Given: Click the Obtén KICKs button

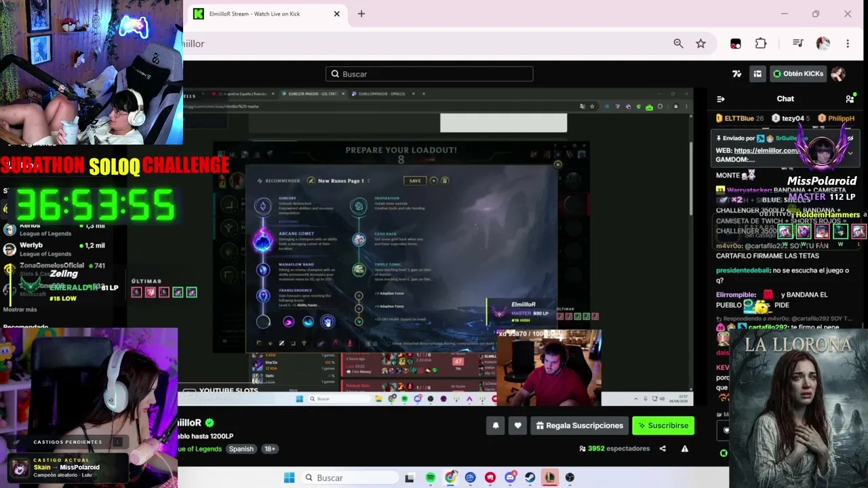Looking at the screenshot, I should tap(798, 74).
